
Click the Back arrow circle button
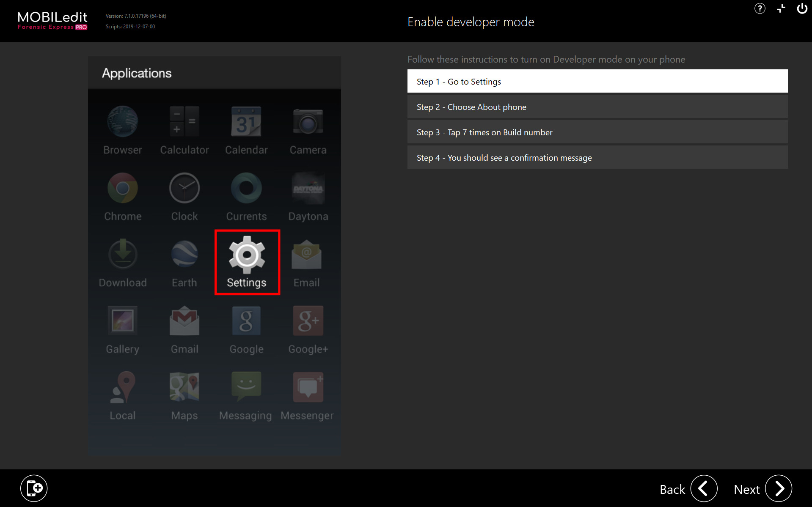point(704,488)
